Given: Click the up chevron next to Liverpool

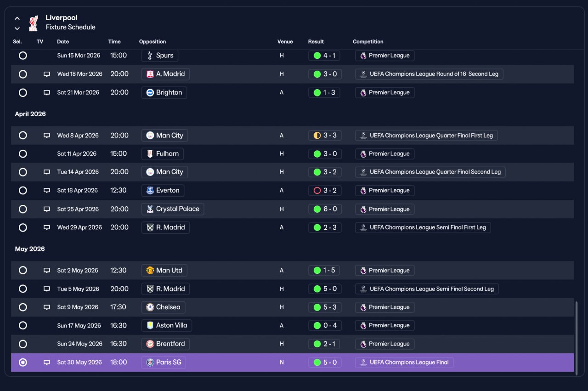Looking at the screenshot, I should click(x=17, y=18).
